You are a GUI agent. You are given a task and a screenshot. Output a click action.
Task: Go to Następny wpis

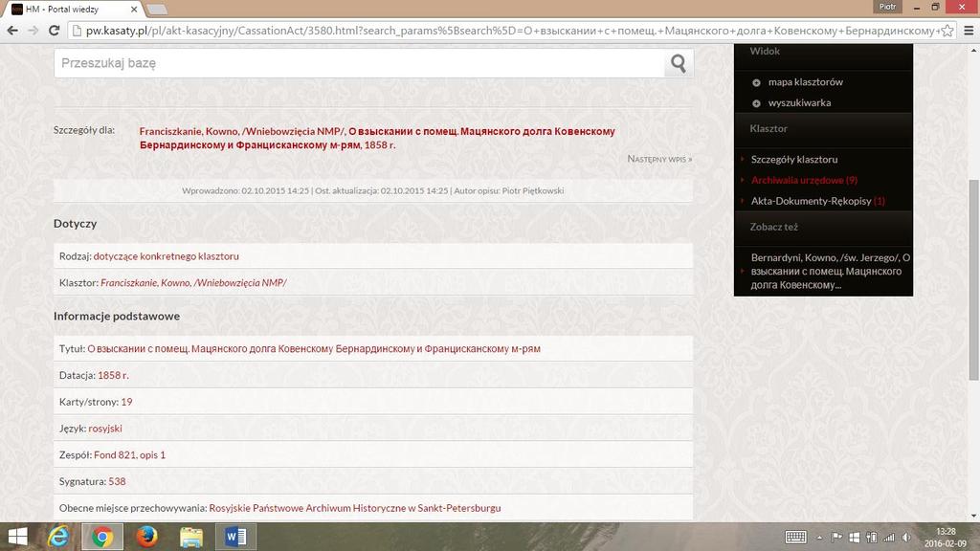click(x=659, y=160)
